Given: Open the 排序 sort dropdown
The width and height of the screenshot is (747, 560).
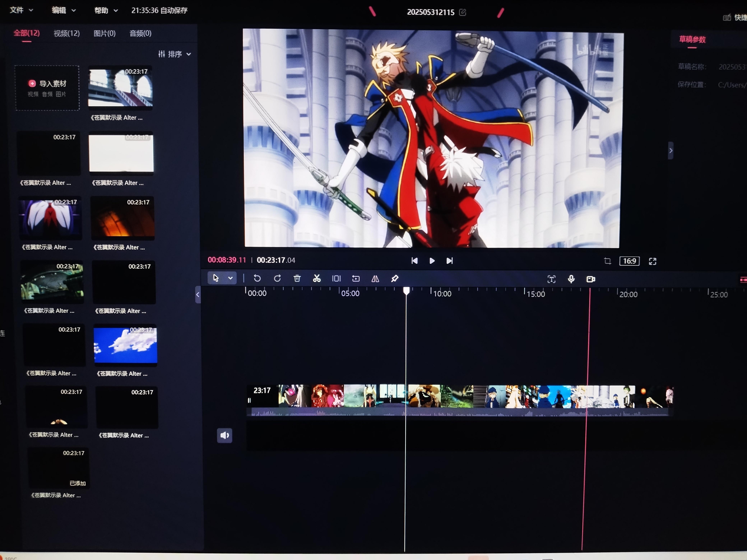Looking at the screenshot, I should pos(175,54).
